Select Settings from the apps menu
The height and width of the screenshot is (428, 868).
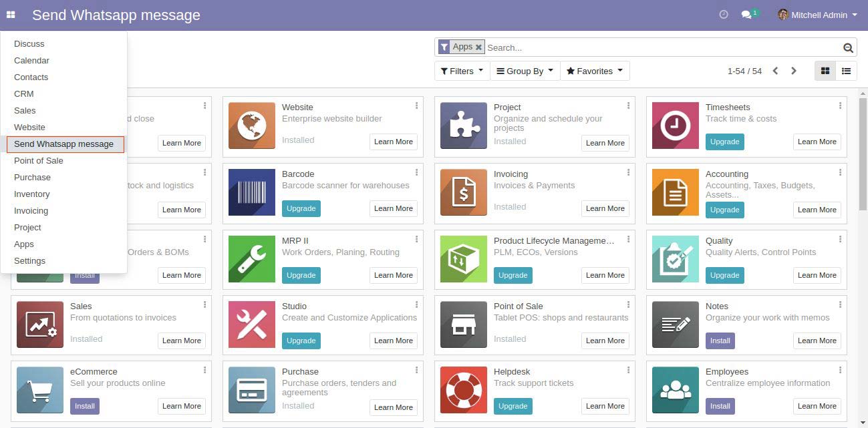(63, 260)
